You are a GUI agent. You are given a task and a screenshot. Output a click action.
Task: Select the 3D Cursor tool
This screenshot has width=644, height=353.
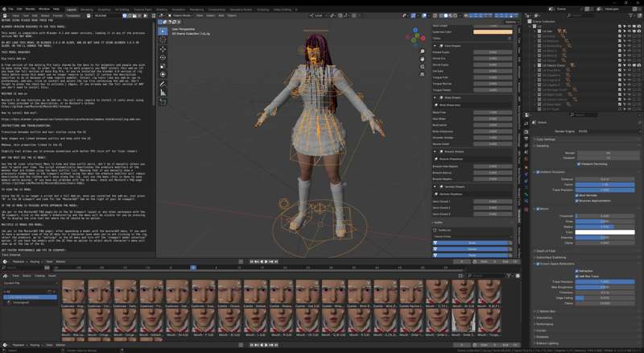coord(163,40)
